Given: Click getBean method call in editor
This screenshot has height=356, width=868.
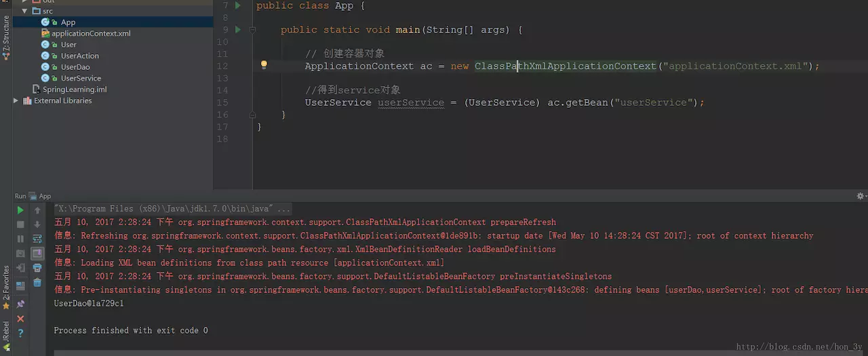Looking at the screenshot, I should pos(588,102).
